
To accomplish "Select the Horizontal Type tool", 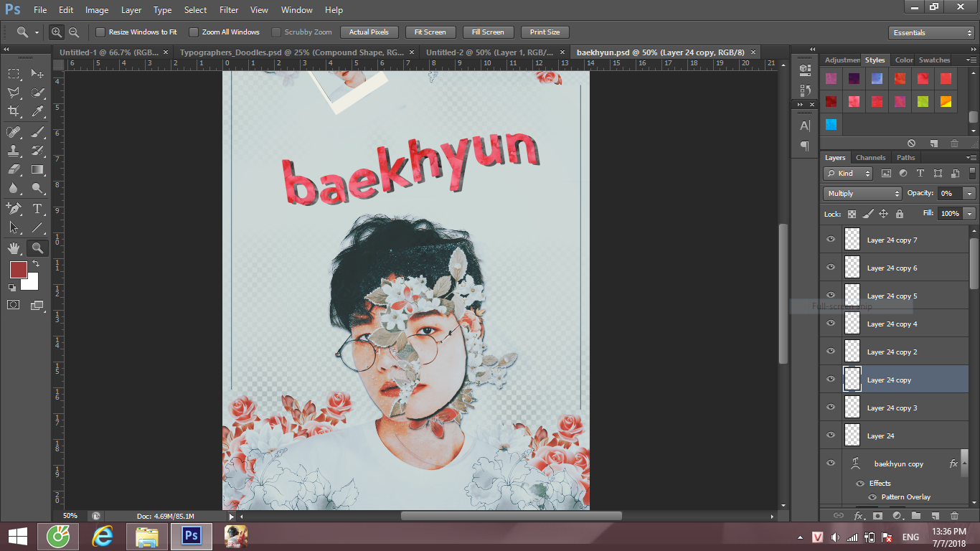I will click(37, 209).
